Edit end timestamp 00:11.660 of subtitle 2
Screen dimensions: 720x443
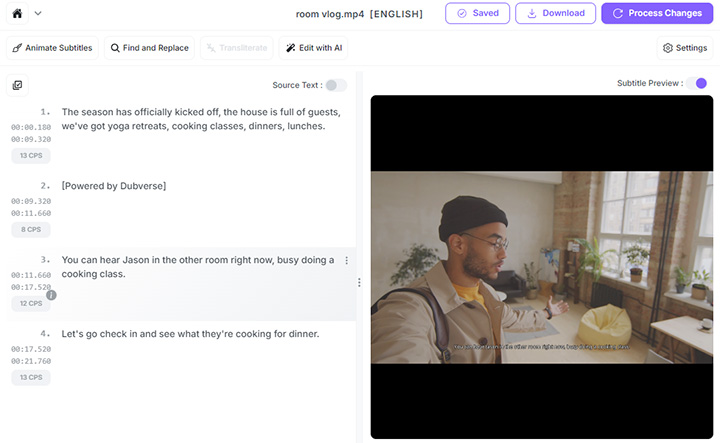[31, 213]
